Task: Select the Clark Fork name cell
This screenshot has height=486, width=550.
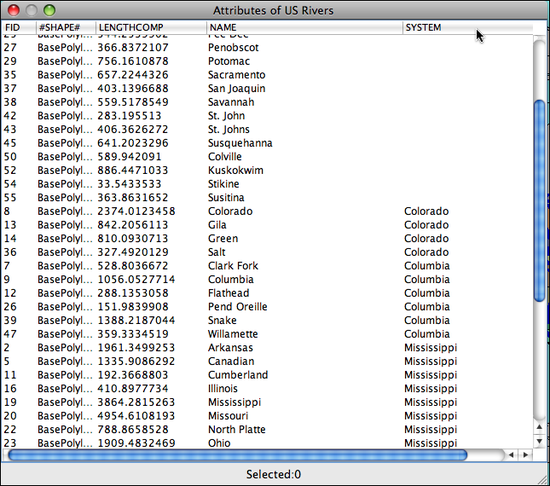Action: pyautogui.click(x=233, y=266)
